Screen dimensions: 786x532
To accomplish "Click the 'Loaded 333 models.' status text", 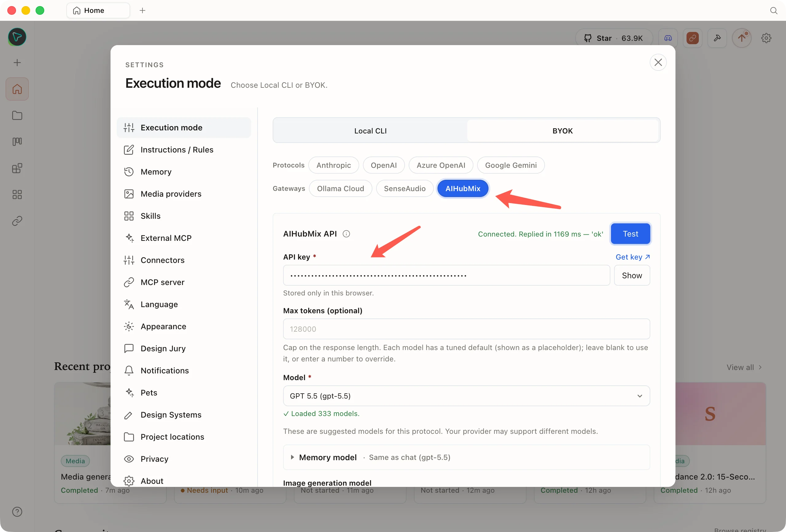I will (x=321, y=413).
